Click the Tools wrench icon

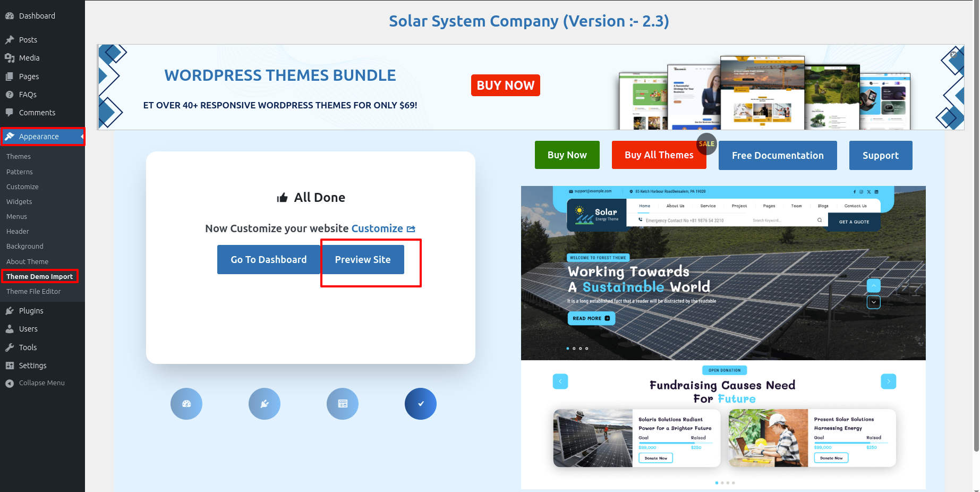(10, 347)
